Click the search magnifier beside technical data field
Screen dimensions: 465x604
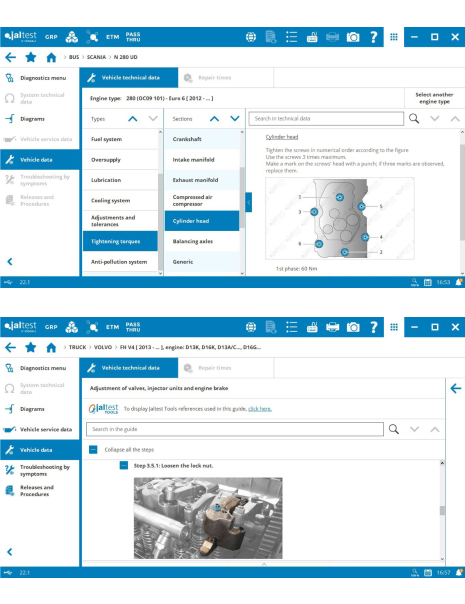point(414,118)
